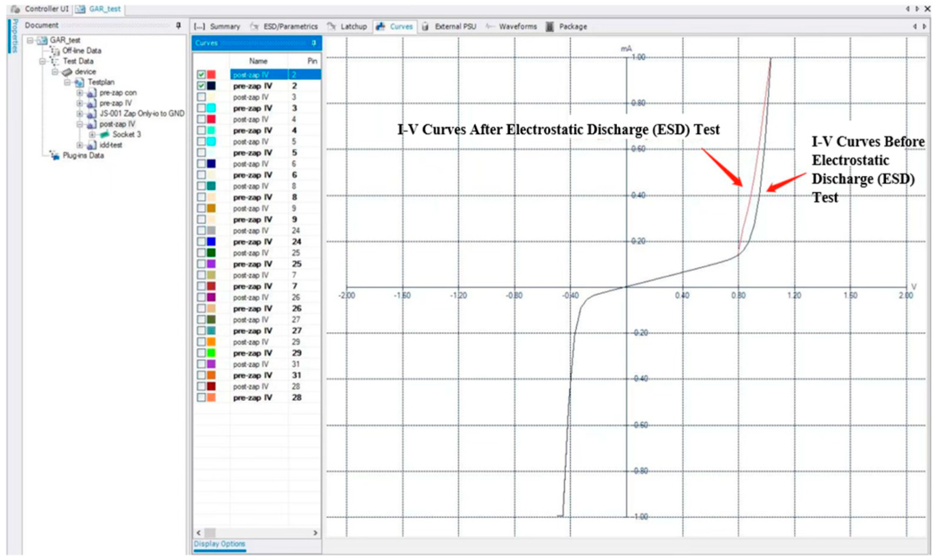The height and width of the screenshot is (560, 935).
Task: Click the pin icon in Document panel header
Action: pos(178,25)
